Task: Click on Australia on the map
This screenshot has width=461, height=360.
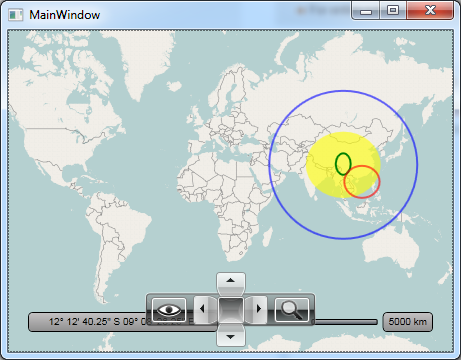Action: coord(390,247)
